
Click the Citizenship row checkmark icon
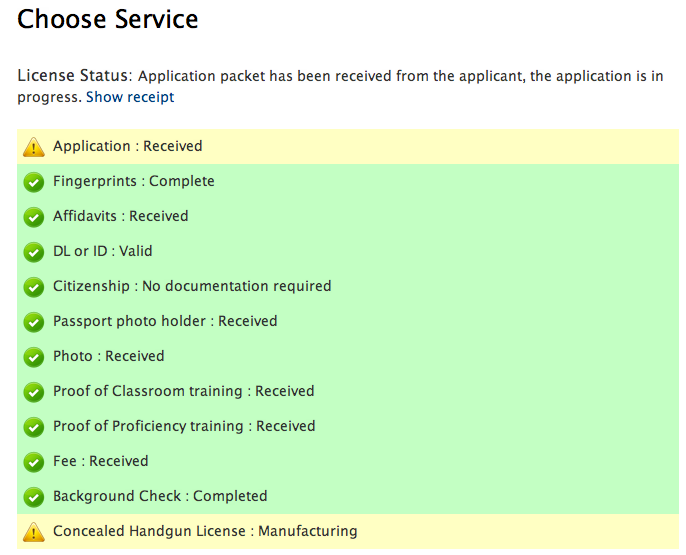click(34, 287)
